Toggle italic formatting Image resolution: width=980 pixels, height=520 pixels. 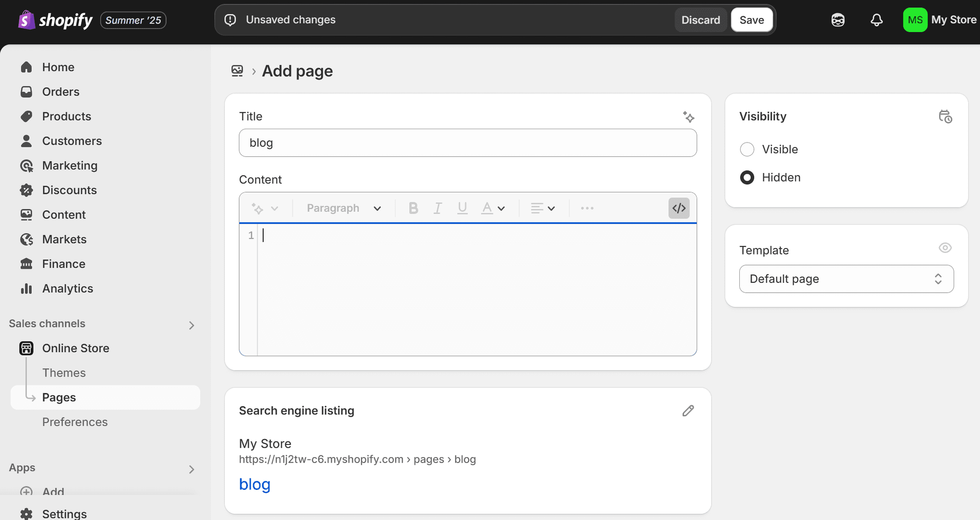pos(437,208)
